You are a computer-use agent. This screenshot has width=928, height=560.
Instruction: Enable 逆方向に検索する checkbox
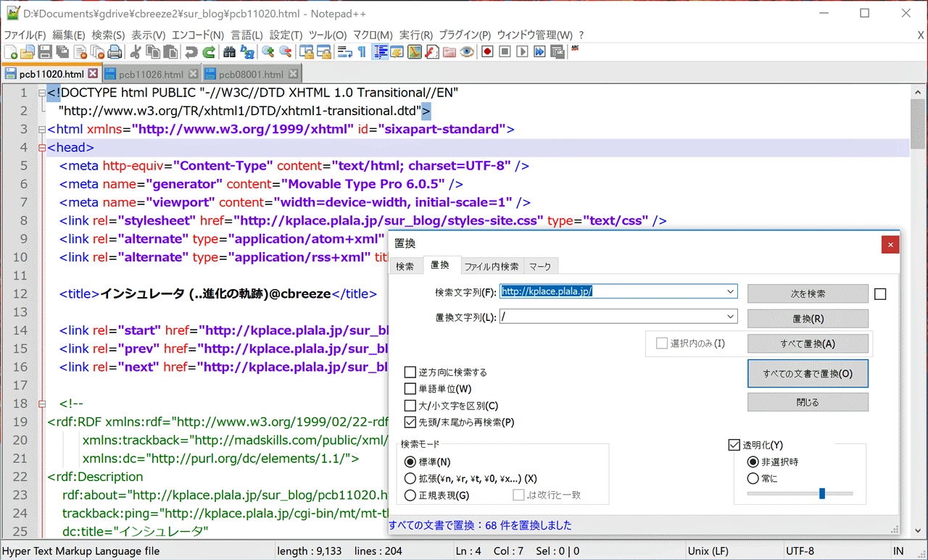pyautogui.click(x=410, y=372)
